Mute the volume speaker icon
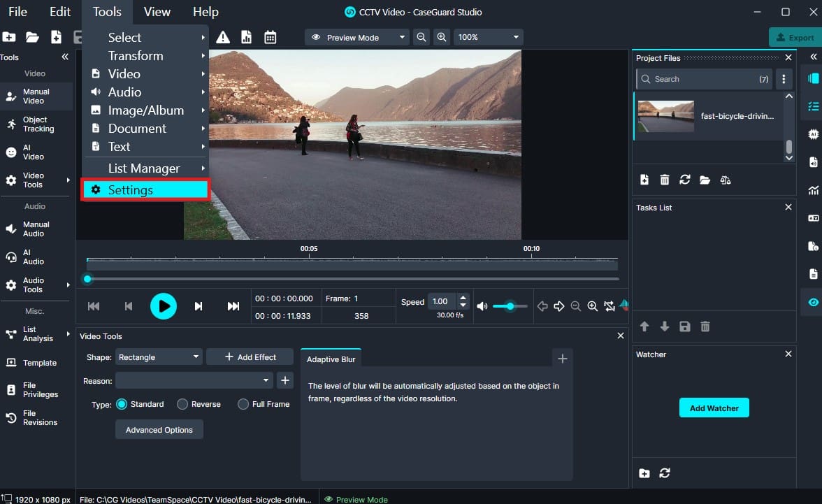The height and width of the screenshot is (504, 822). 482,306
